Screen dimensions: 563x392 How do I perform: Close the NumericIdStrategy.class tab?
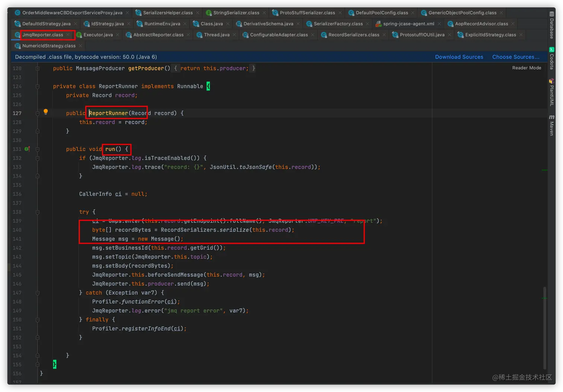[x=80, y=46]
